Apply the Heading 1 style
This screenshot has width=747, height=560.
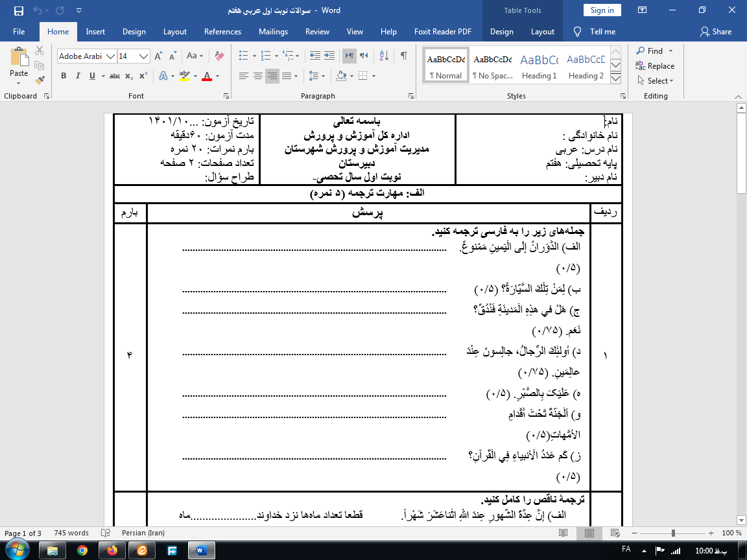pos(539,65)
